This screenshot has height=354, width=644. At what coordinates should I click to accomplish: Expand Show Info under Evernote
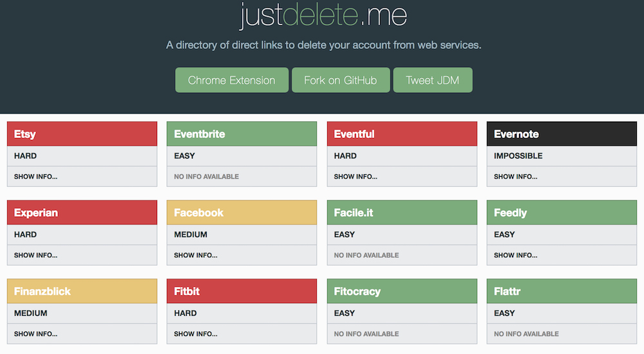click(x=515, y=177)
